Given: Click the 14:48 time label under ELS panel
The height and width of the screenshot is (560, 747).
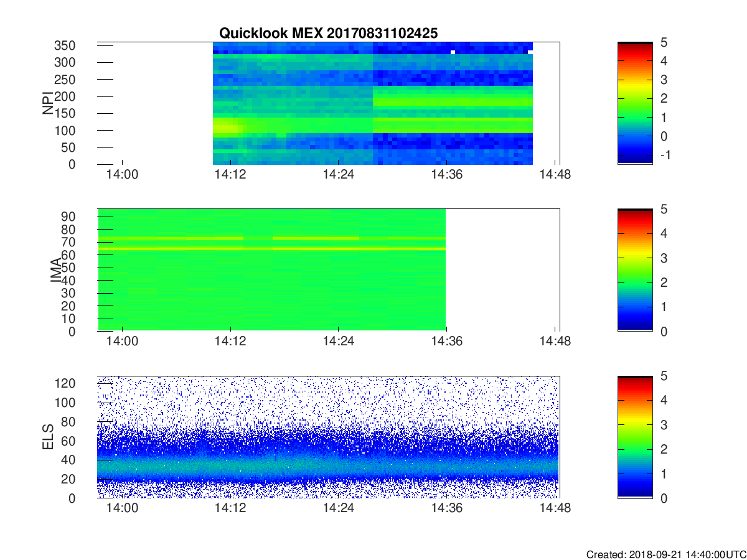Looking at the screenshot, I should click(555, 508).
